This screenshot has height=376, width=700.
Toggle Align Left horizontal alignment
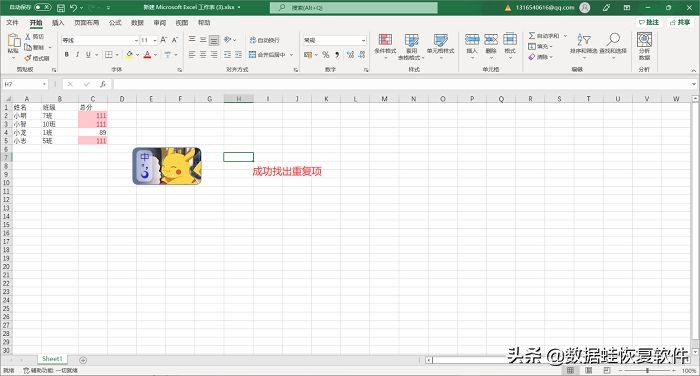coord(192,54)
